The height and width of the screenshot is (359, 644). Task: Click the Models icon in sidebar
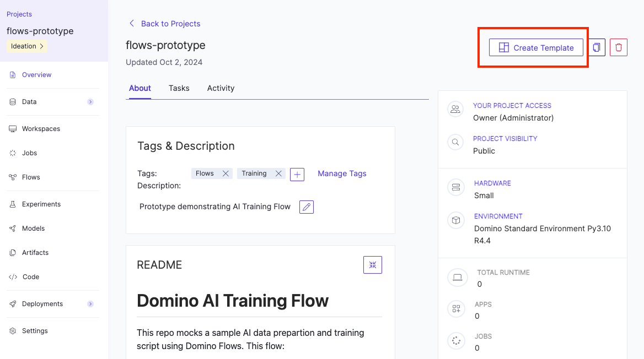click(13, 229)
